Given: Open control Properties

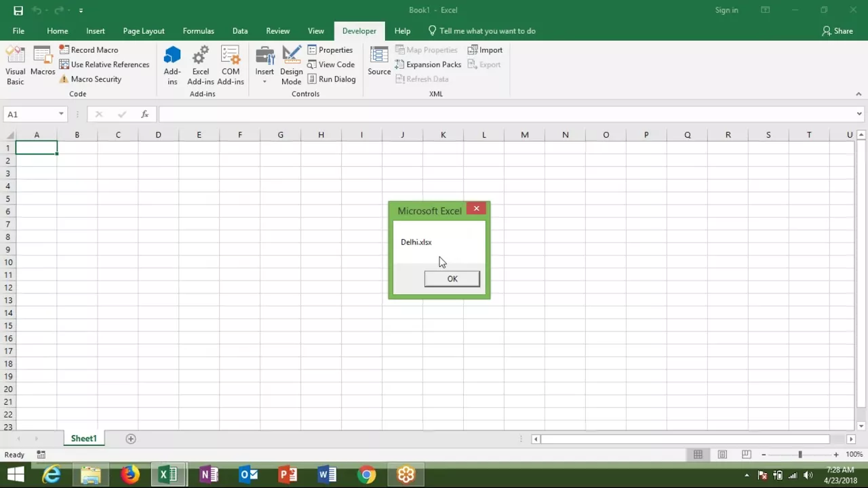Looking at the screenshot, I should 330,50.
